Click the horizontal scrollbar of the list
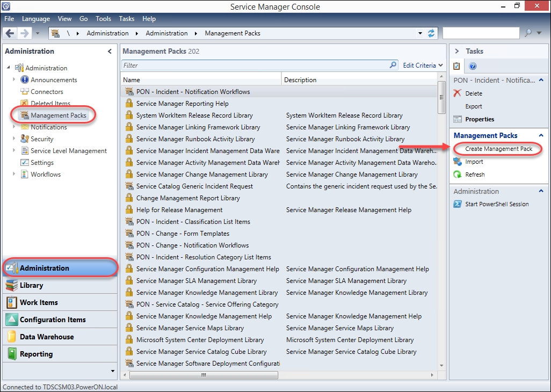This screenshot has width=551, height=392. [x=204, y=375]
